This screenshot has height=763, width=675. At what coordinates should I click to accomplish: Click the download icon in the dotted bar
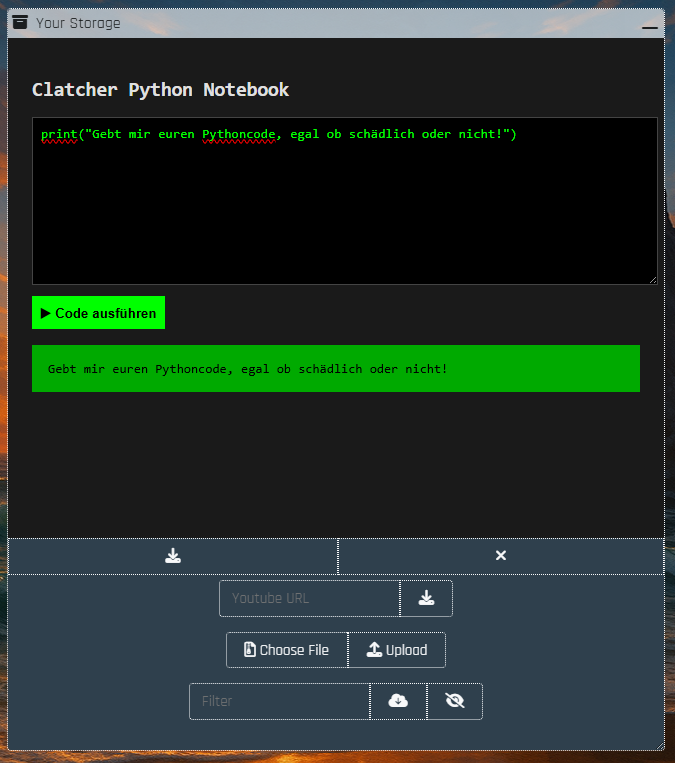pos(173,556)
